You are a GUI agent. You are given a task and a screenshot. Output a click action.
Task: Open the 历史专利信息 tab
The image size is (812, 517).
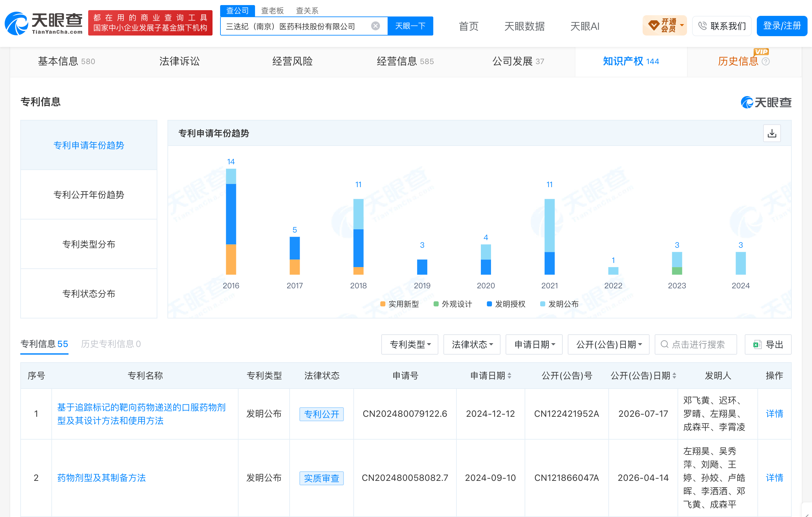(x=111, y=344)
